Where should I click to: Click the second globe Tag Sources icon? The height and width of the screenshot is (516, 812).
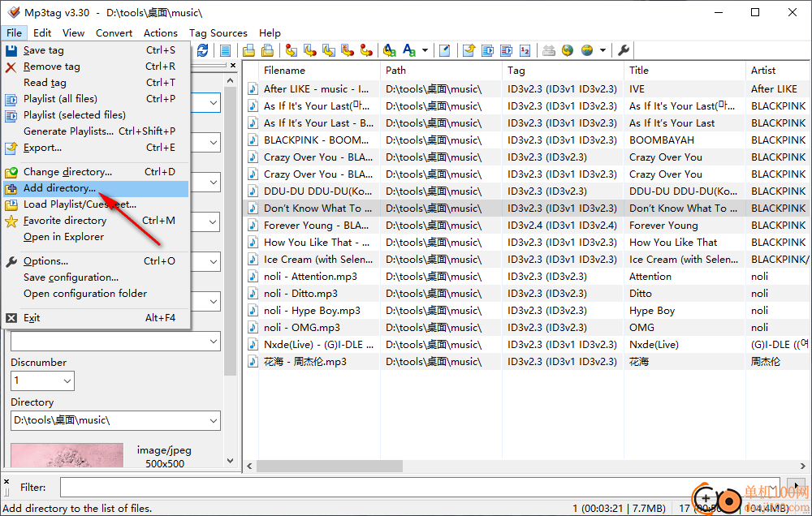[x=587, y=50]
